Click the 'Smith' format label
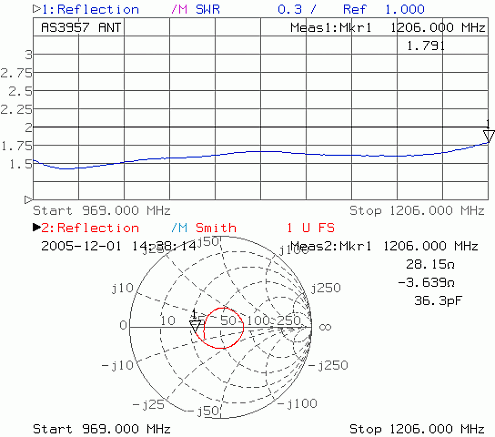Image resolution: width=495 pixels, height=437 pixels. [216, 228]
